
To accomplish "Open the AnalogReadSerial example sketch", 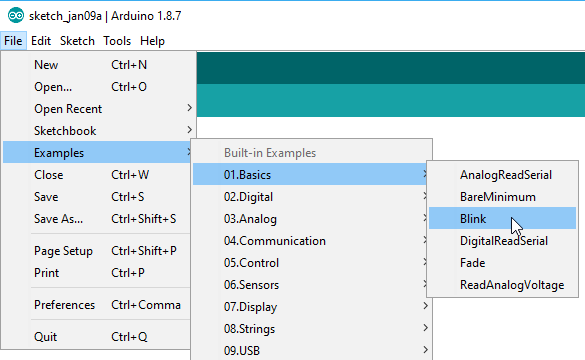I will (503, 175).
